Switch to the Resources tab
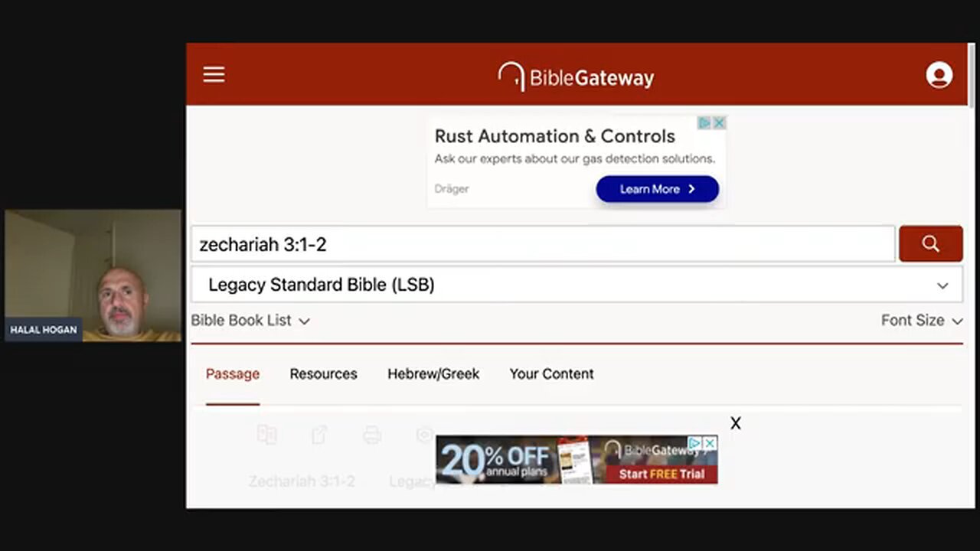The image size is (980, 551). (323, 374)
